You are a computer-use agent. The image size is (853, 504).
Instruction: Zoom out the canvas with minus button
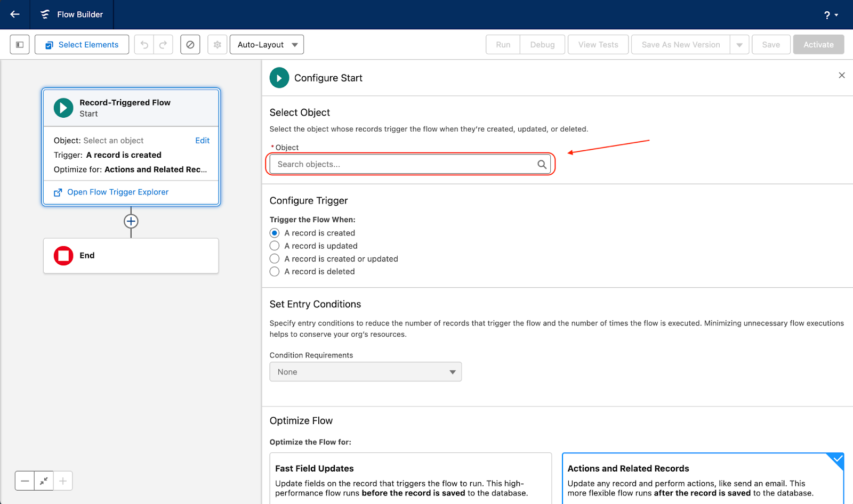(x=25, y=481)
